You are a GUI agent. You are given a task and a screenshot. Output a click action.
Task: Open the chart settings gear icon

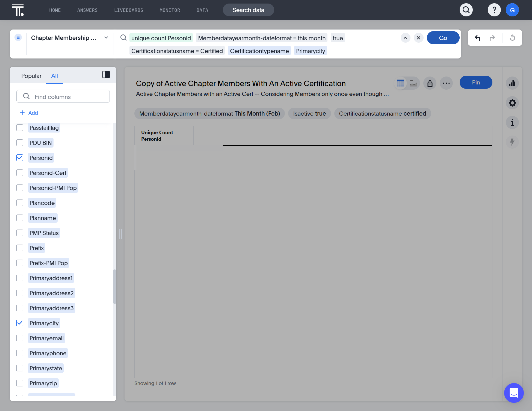(512, 103)
